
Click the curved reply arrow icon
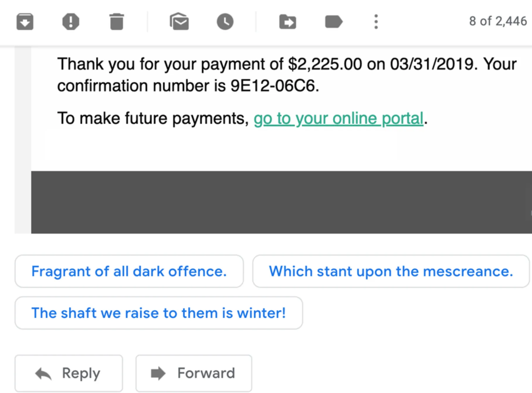[43, 374]
